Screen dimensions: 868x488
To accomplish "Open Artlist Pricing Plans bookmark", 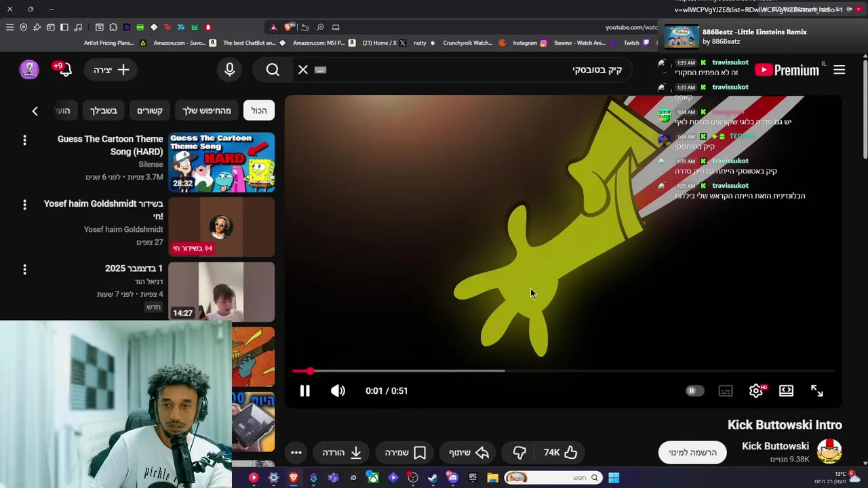I will (114, 43).
